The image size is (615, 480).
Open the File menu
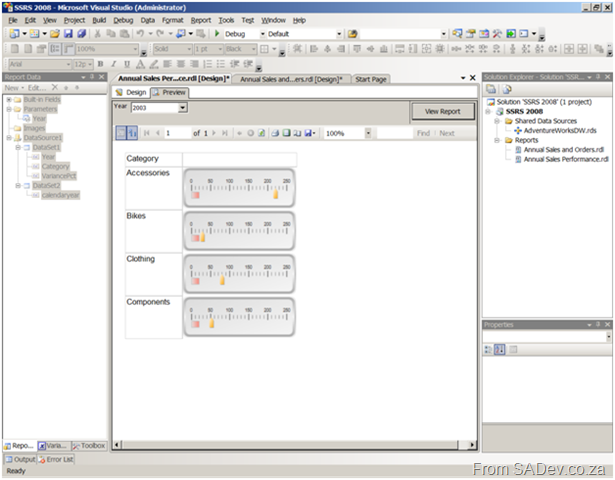point(13,20)
